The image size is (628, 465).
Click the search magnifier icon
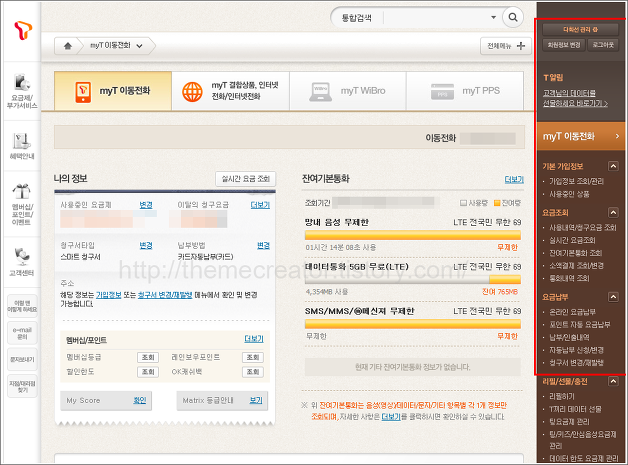point(513,17)
